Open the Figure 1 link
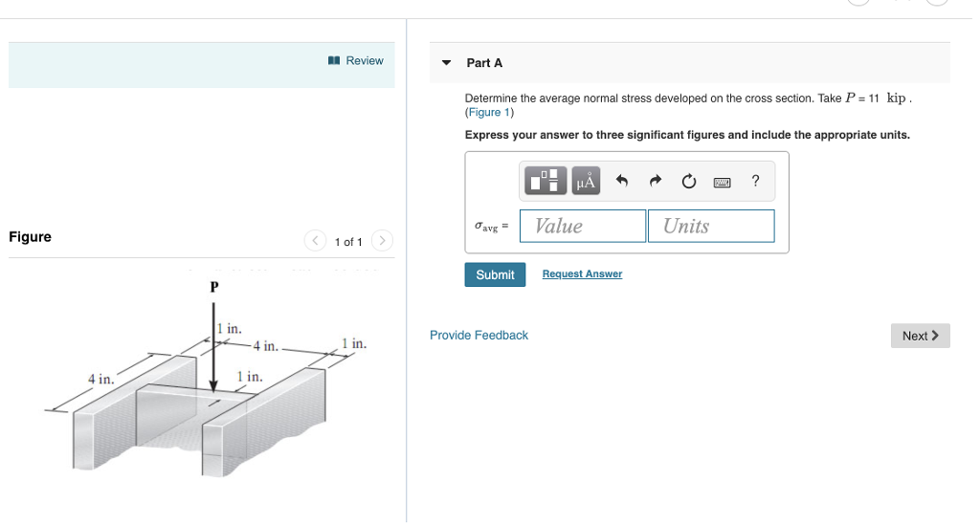 pyautogui.click(x=489, y=113)
